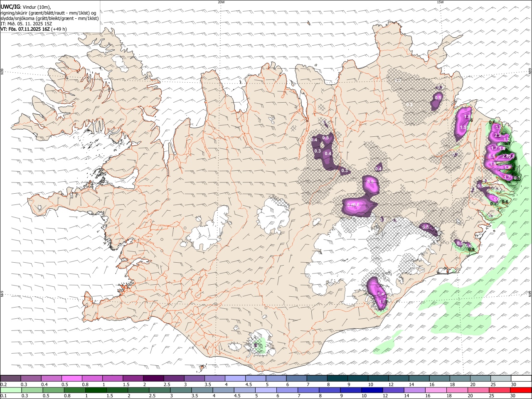Select the dark mauve top-row swatch starting at 0.2
532x399 pixels.
pyautogui.click(x=10, y=379)
